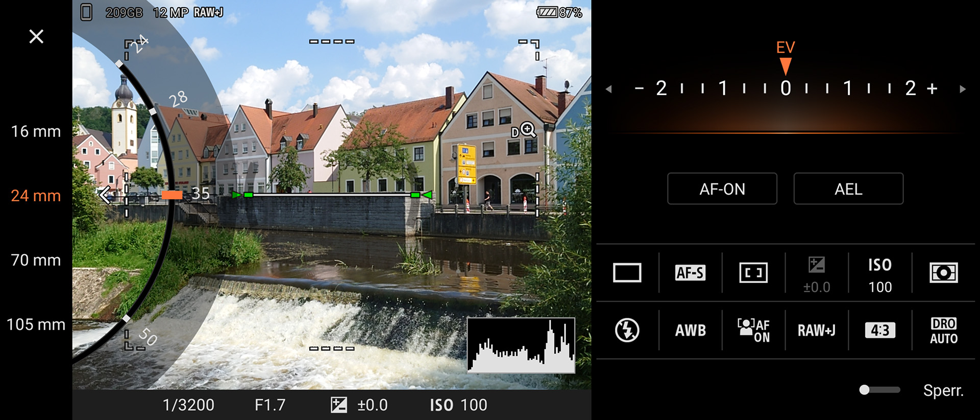Image resolution: width=980 pixels, height=420 pixels.
Task: Open the drive mode single-shot icon
Action: point(627,273)
